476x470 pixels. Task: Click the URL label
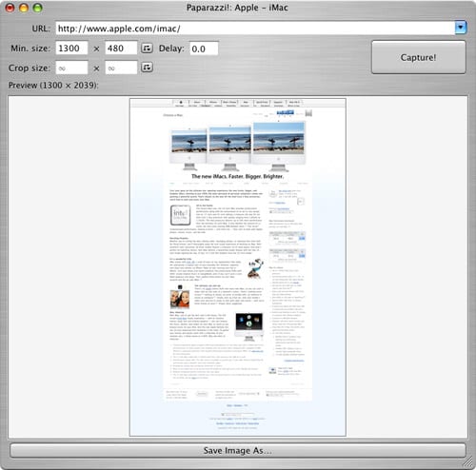[x=41, y=29]
